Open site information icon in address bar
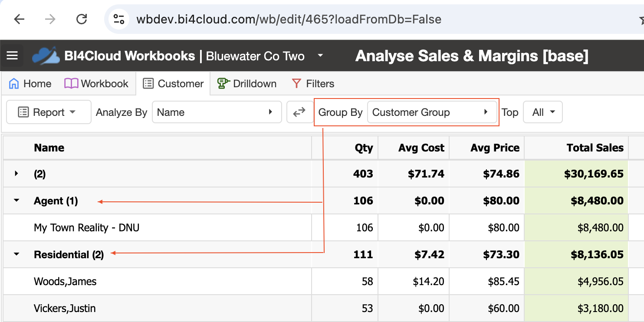 [118, 19]
